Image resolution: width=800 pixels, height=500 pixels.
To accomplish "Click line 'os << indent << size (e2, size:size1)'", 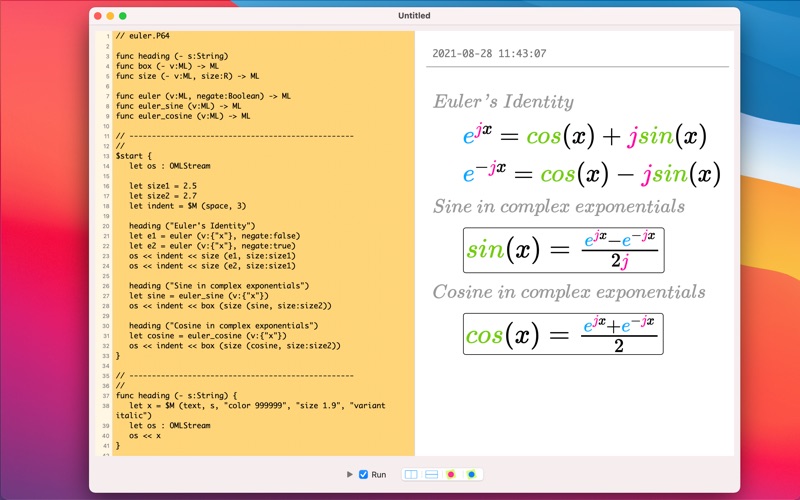I will click(x=212, y=266).
